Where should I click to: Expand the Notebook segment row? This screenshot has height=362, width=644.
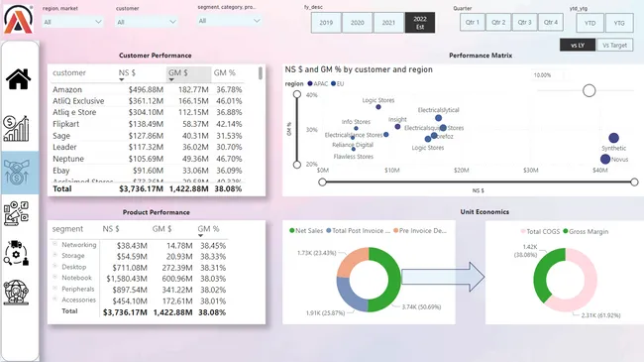55,277
